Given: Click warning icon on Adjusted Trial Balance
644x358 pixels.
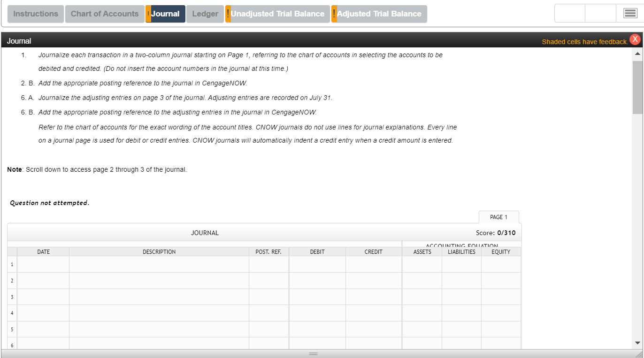Looking at the screenshot, I should click(334, 14).
